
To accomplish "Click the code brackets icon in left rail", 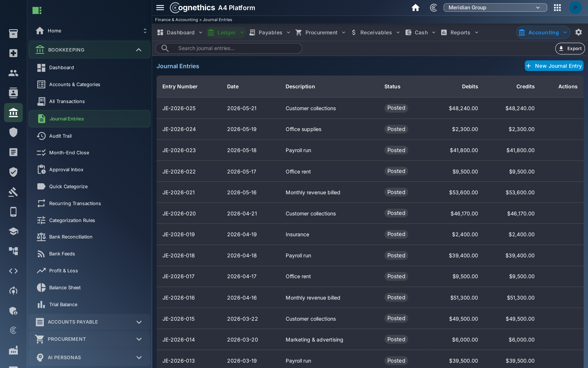I will pyautogui.click(x=13, y=271).
